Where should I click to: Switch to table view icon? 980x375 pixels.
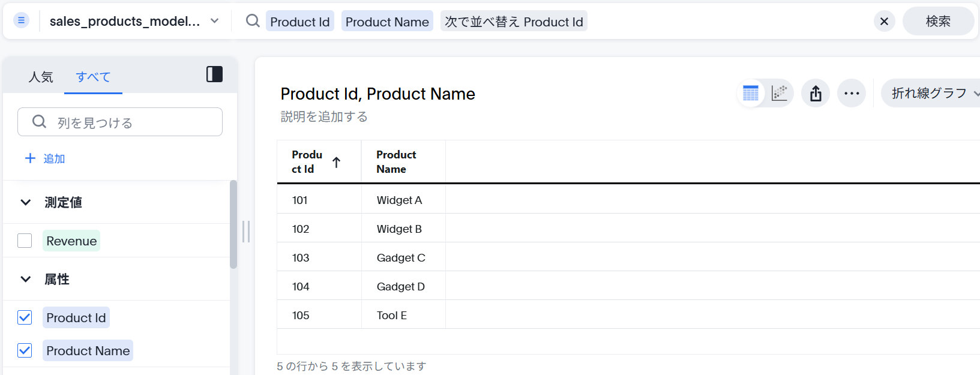pyautogui.click(x=751, y=94)
